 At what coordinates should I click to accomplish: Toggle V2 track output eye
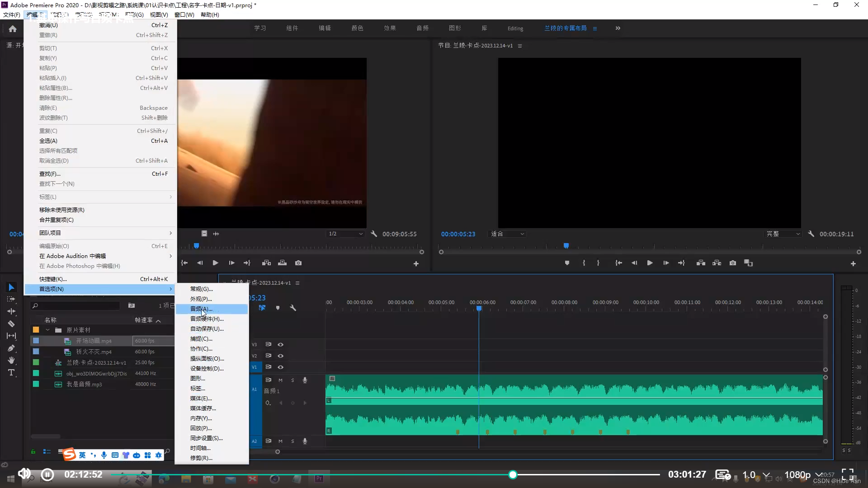pyautogui.click(x=280, y=356)
